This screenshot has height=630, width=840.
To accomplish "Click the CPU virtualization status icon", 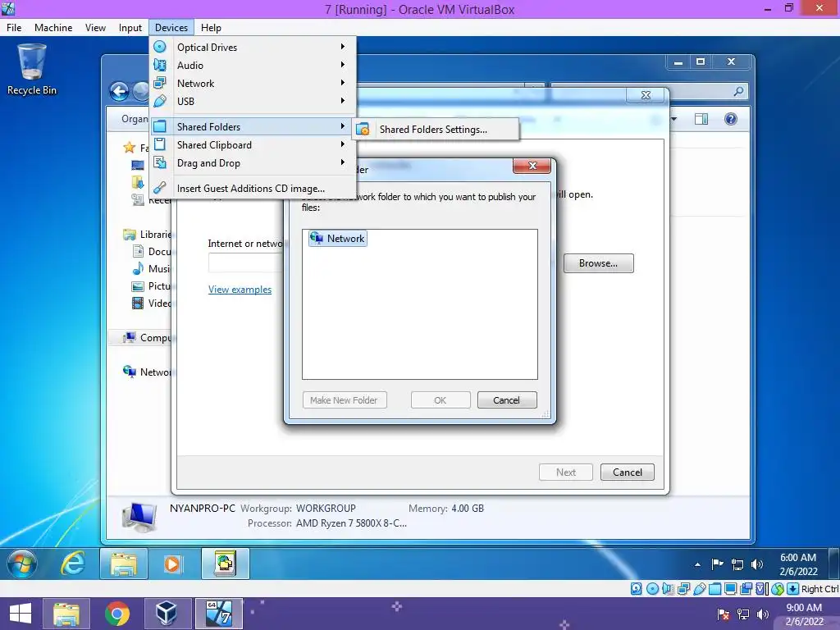I will pyautogui.click(x=761, y=589).
